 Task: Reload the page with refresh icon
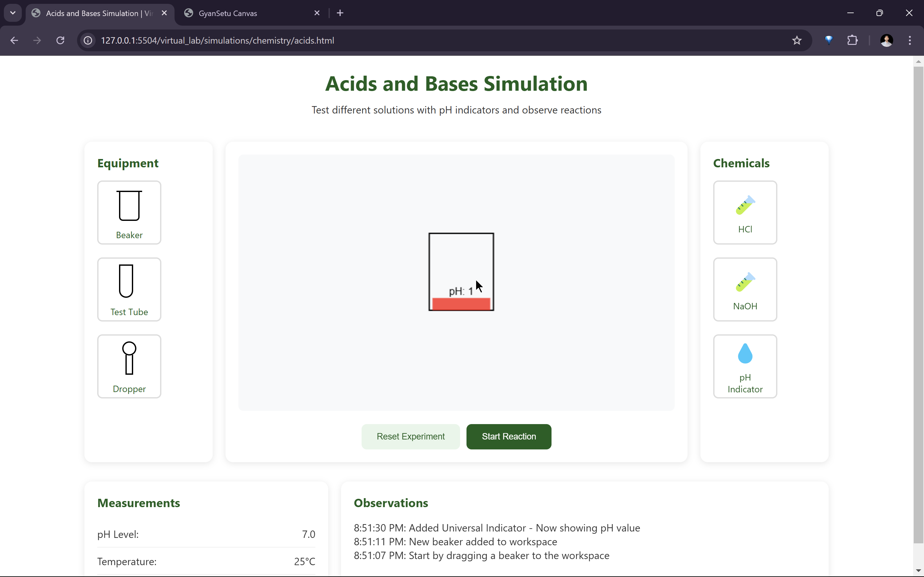click(x=60, y=40)
